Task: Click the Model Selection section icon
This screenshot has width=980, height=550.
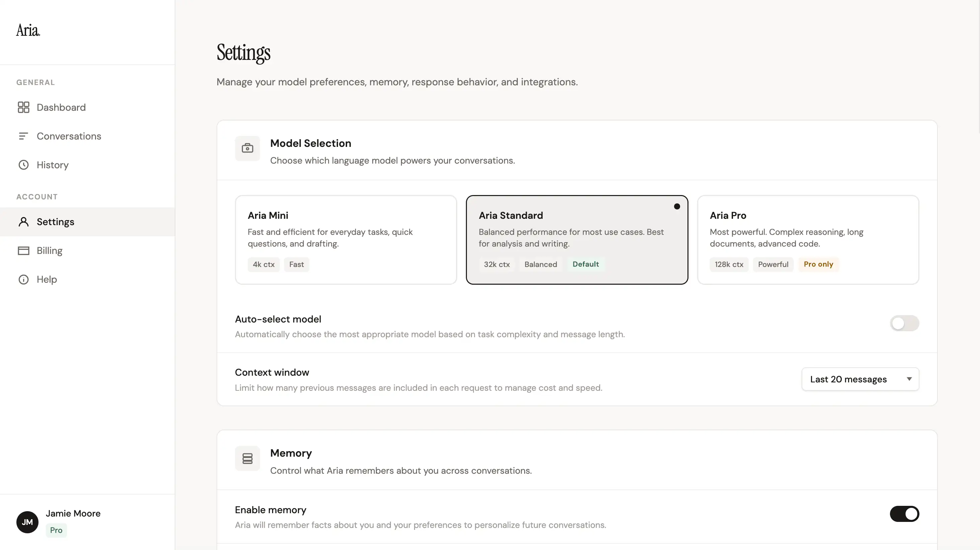Action: tap(247, 148)
